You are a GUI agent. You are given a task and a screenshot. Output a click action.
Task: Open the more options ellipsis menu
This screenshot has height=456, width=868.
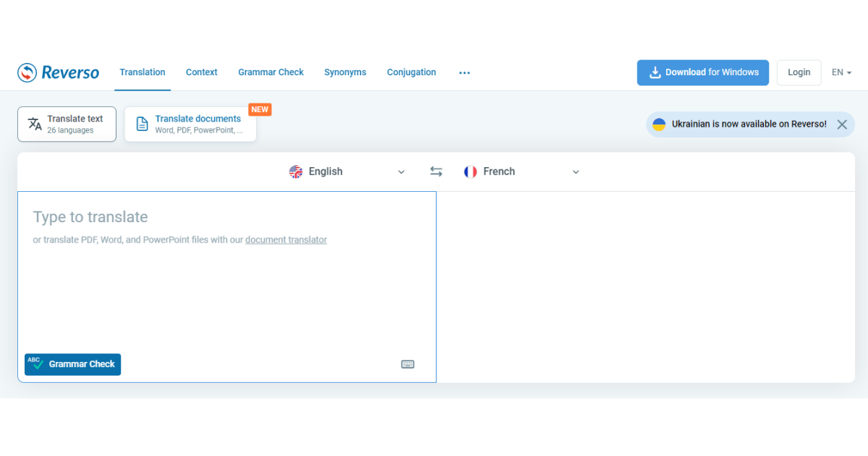click(464, 72)
